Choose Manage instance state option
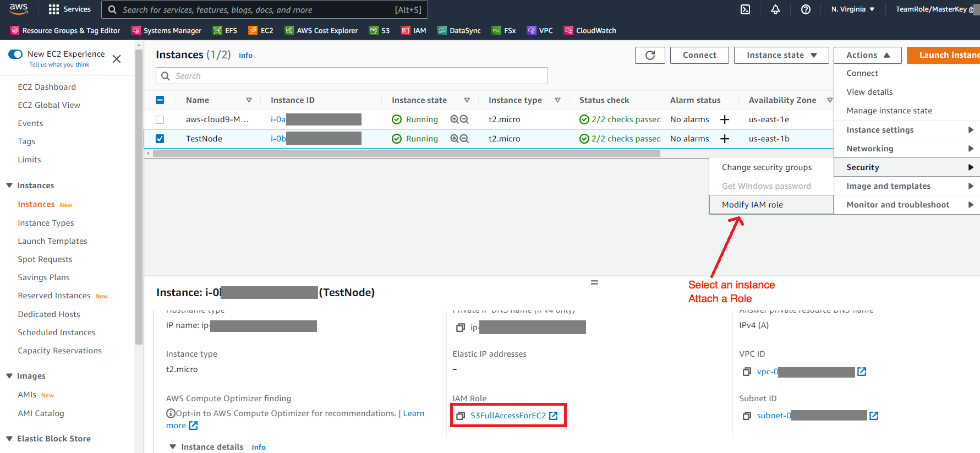980x453 pixels. coord(907,111)
